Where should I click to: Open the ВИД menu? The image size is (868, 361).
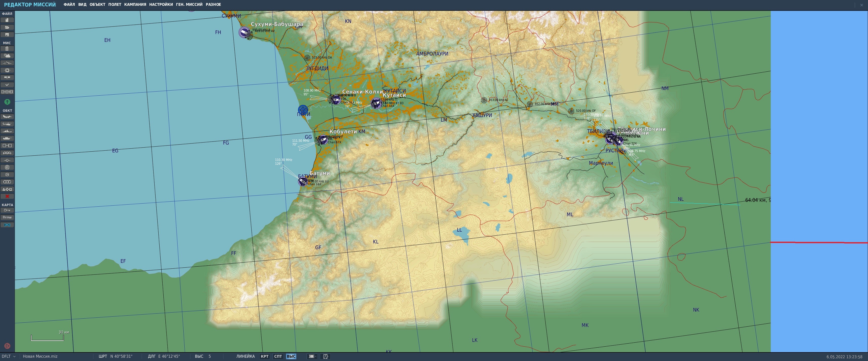82,4
